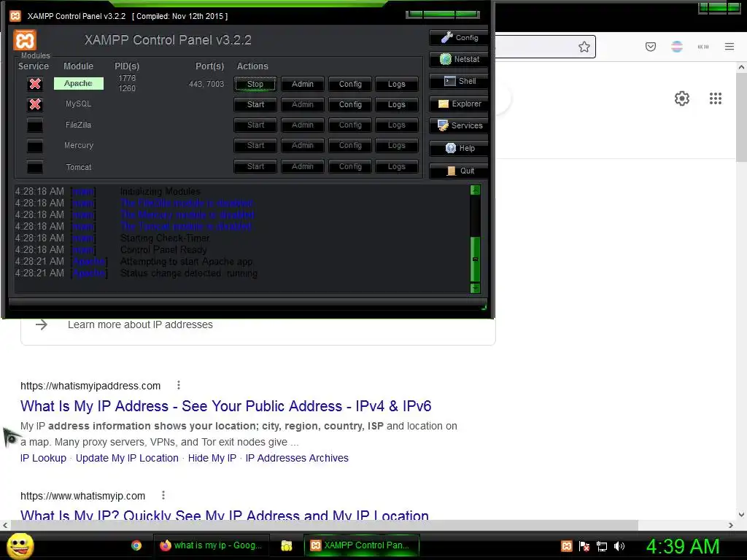Screen dimensions: 747x560
Task: Open the volume tray icon
Action: (619, 546)
